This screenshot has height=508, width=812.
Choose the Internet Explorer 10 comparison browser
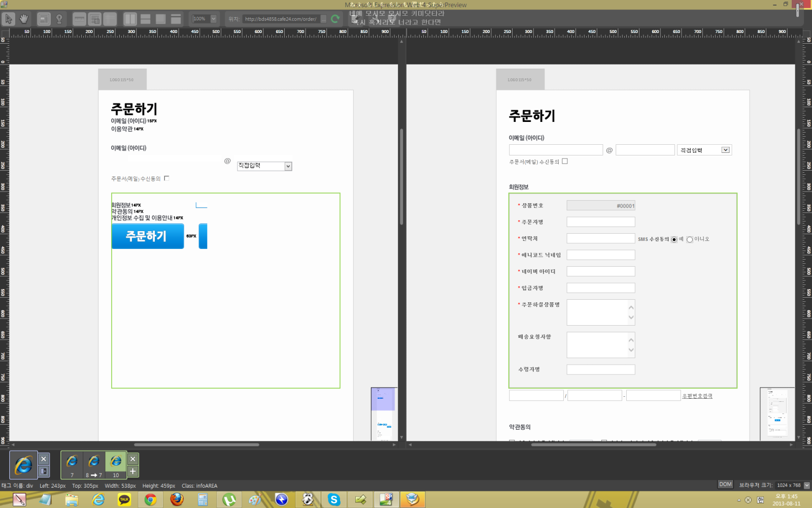pyautogui.click(x=116, y=464)
